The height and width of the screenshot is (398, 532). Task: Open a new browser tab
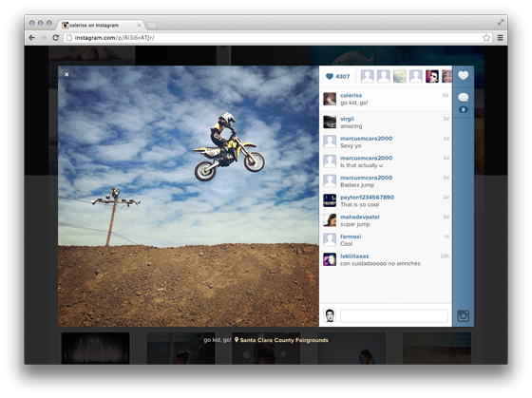point(152,25)
